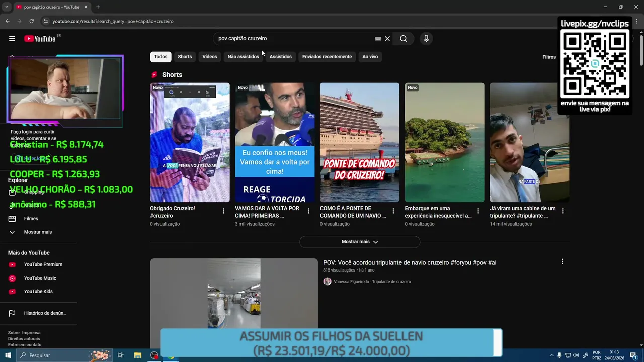Reload the page in Chrome

[x=31, y=21]
